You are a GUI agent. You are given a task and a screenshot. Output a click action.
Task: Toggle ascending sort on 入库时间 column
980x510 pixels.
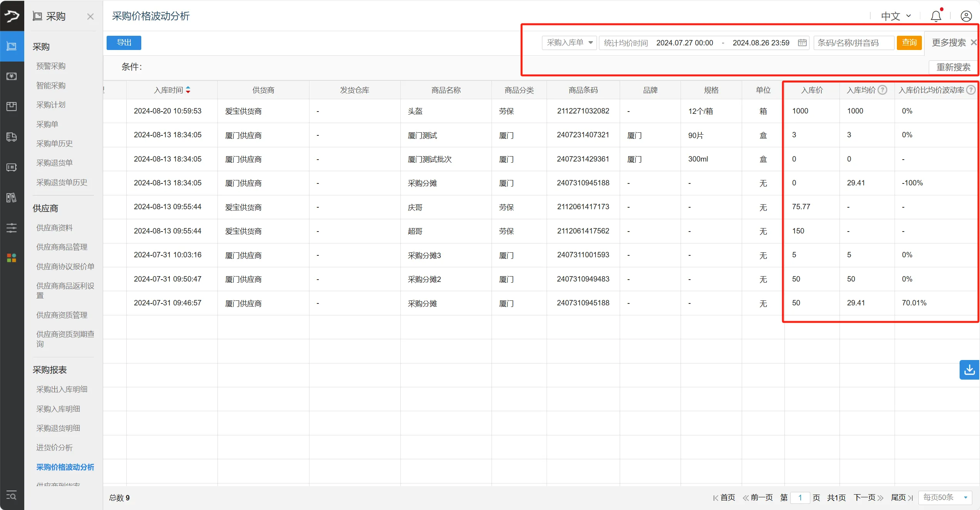[188, 87]
